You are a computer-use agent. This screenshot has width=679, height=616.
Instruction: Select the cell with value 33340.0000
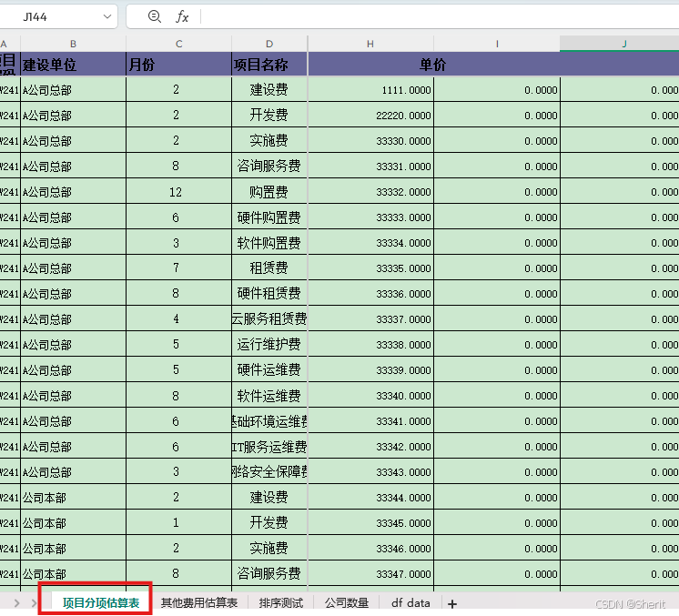tap(370, 396)
